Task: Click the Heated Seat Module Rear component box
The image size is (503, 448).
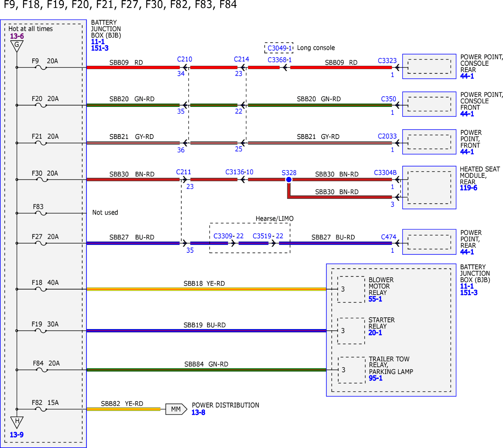Action: (x=429, y=188)
